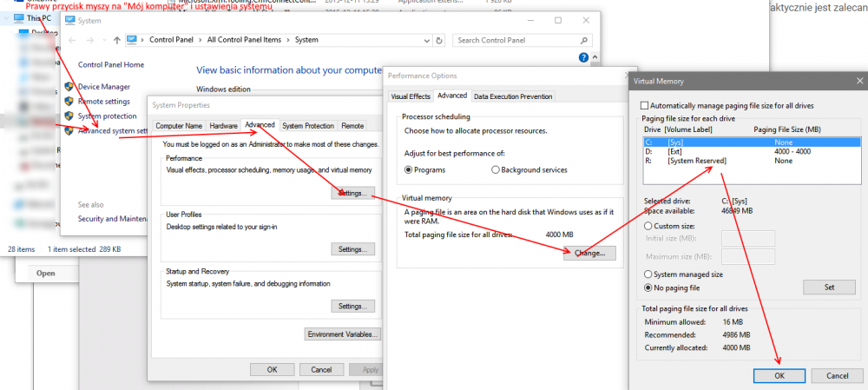The width and height of the screenshot is (868, 390).
Task: Select Advanced tab in Performance Options
Action: (452, 96)
